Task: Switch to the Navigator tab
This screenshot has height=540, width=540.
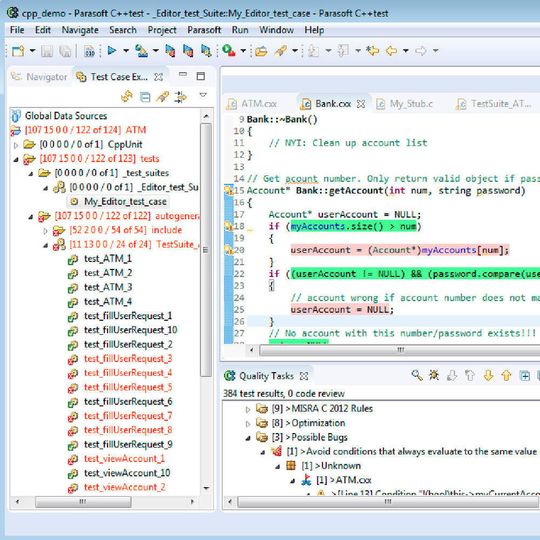Action: pos(39,77)
